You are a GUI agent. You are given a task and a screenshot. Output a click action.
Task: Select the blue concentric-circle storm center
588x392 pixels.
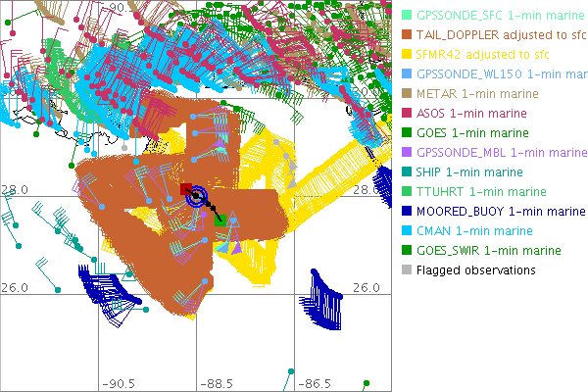coord(198,198)
